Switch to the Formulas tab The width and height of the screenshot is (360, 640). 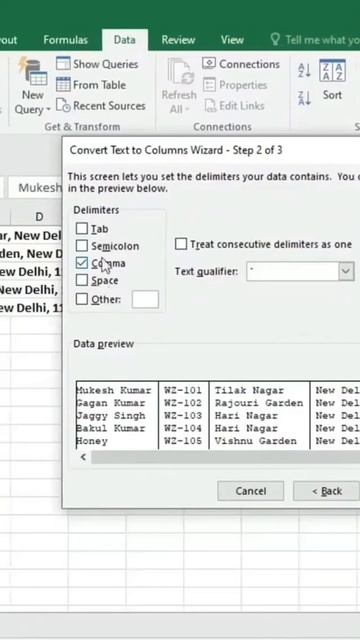[65, 40]
